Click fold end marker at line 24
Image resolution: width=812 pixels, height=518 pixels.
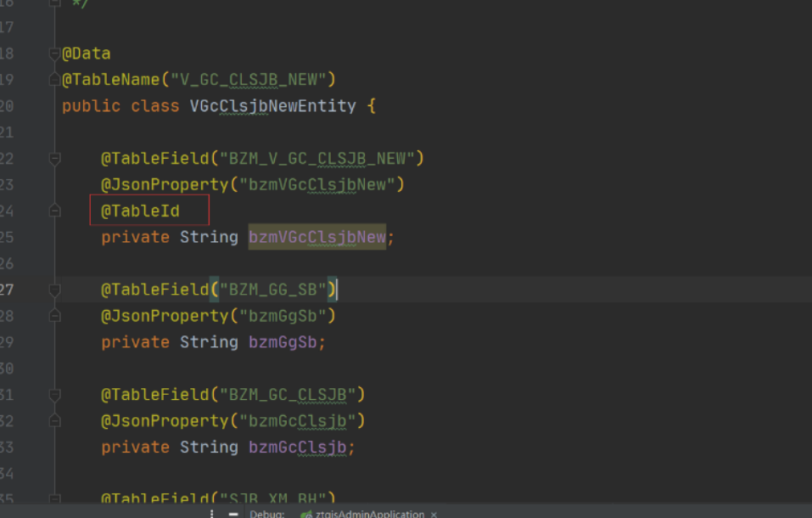click(55, 211)
